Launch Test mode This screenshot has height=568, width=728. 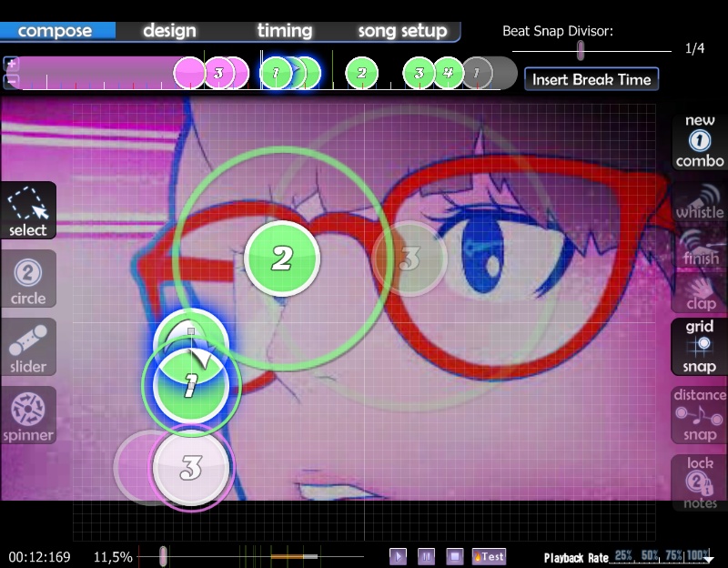pyautogui.click(x=489, y=556)
